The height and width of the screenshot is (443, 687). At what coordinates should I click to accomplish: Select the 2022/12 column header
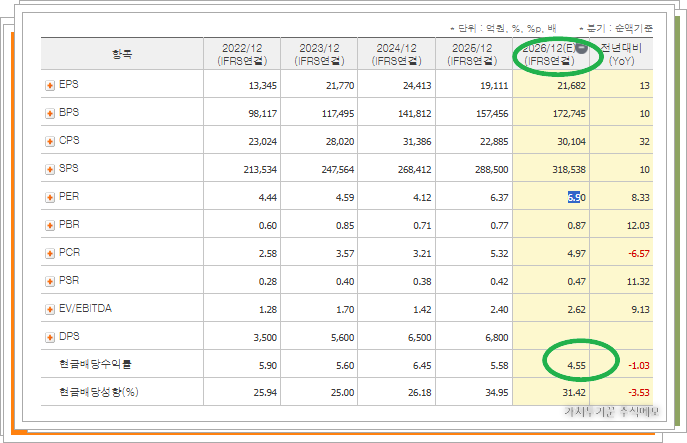[x=242, y=54]
